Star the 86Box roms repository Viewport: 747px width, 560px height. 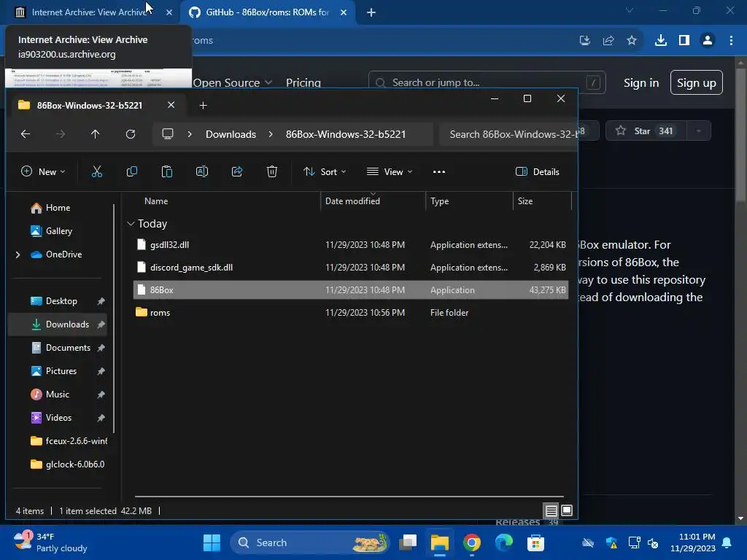click(646, 131)
